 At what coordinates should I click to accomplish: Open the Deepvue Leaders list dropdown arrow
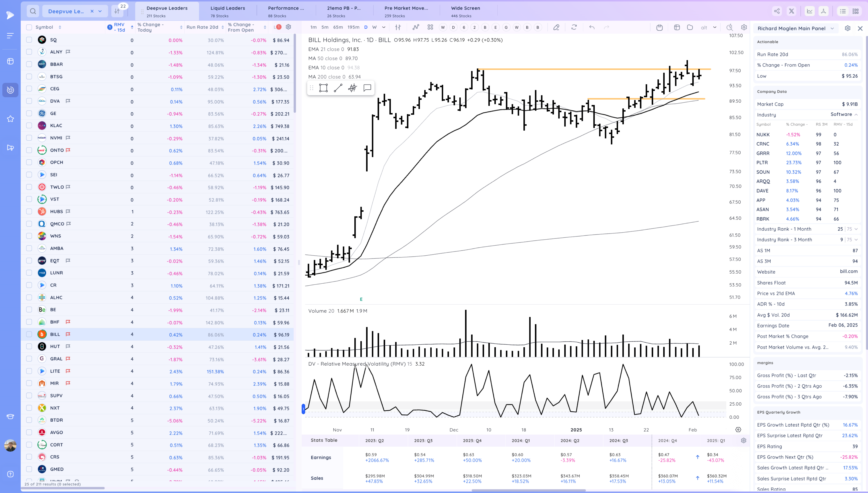pos(100,11)
